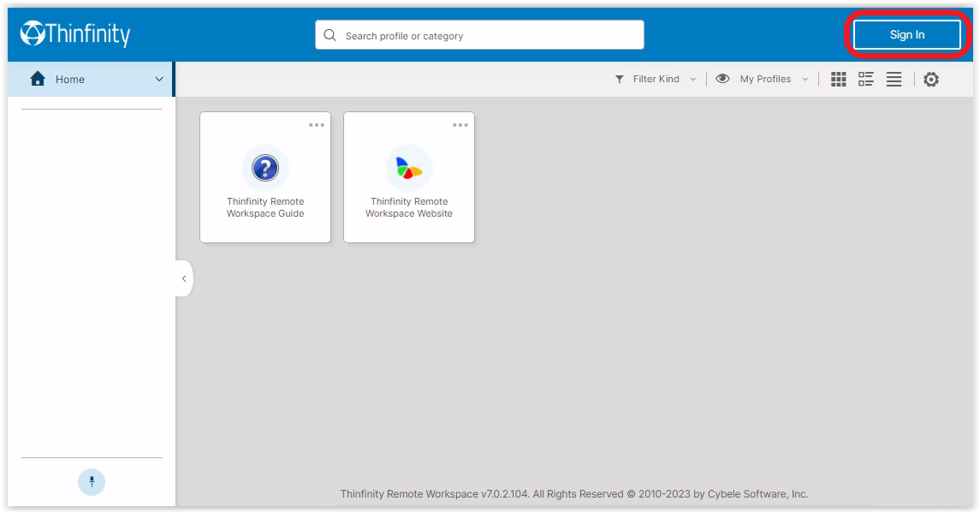Switch to the detailed list view
The width and height of the screenshot is (980, 513).
coord(866,80)
